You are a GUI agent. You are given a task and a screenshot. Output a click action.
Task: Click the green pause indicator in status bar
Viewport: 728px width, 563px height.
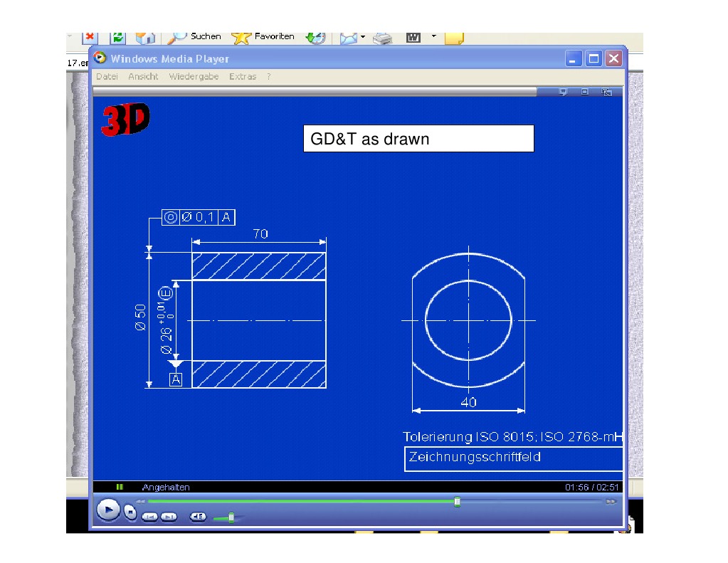point(120,487)
